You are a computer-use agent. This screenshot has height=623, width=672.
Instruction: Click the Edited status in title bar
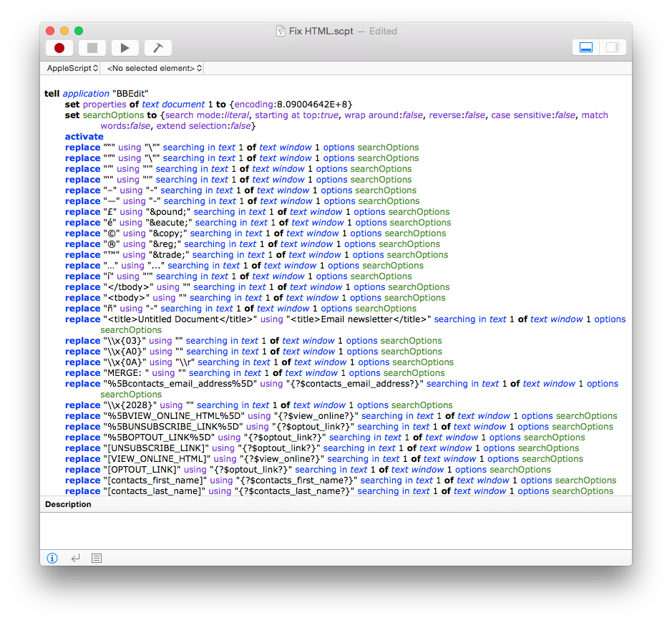pos(383,32)
